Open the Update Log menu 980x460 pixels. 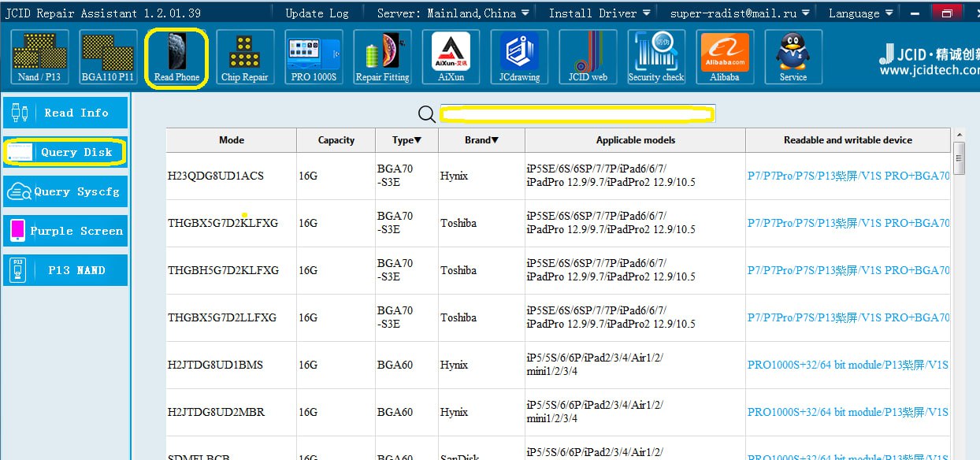click(x=317, y=13)
